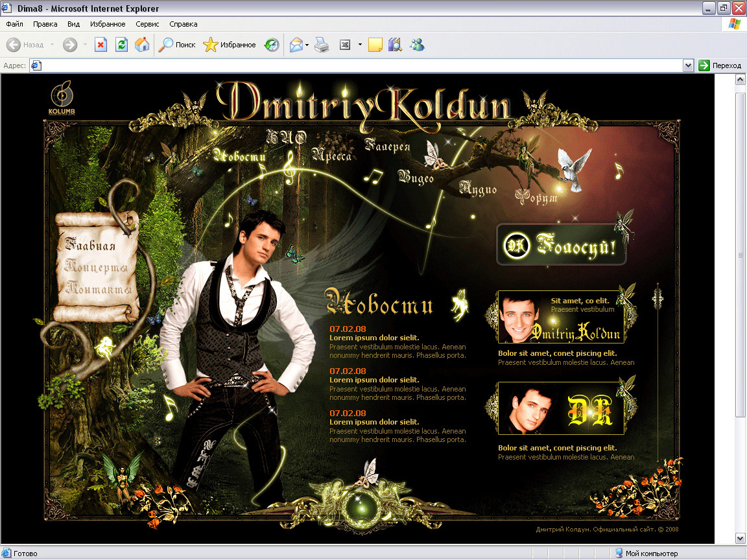Open the Аудио navigation link

[478, 189]
